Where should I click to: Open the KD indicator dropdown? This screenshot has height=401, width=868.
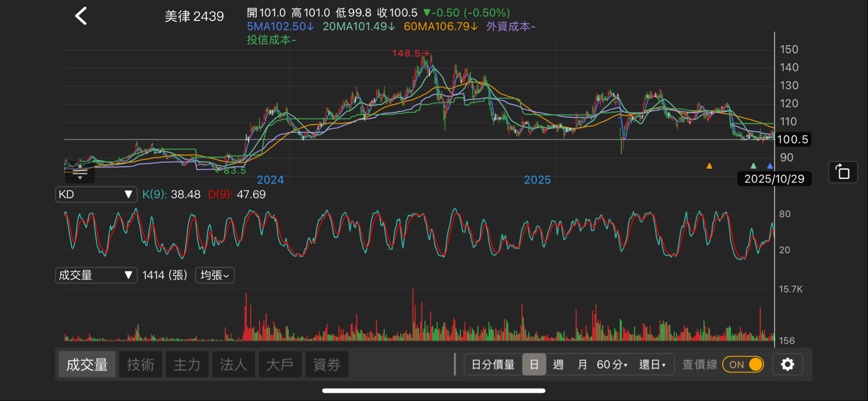point(96,194)
